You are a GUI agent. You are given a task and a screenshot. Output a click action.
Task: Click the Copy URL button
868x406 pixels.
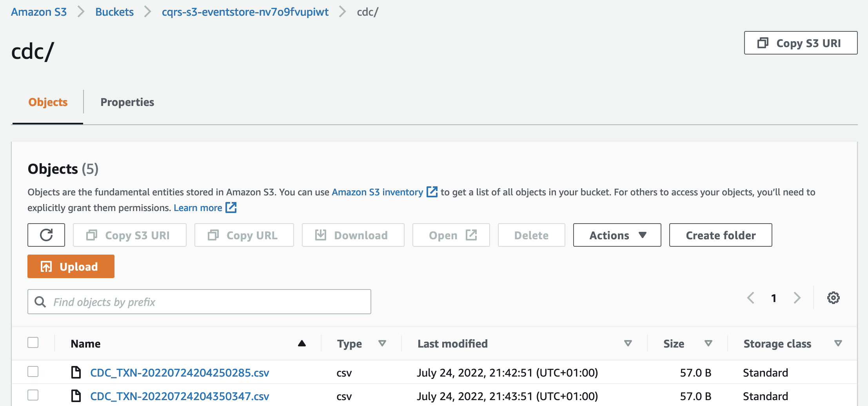[244, 235]
